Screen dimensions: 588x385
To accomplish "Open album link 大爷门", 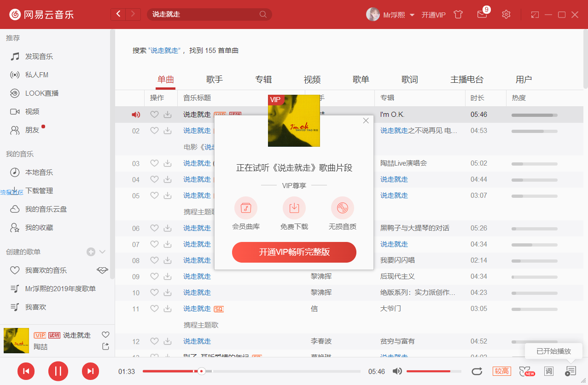I will point(390,309).
